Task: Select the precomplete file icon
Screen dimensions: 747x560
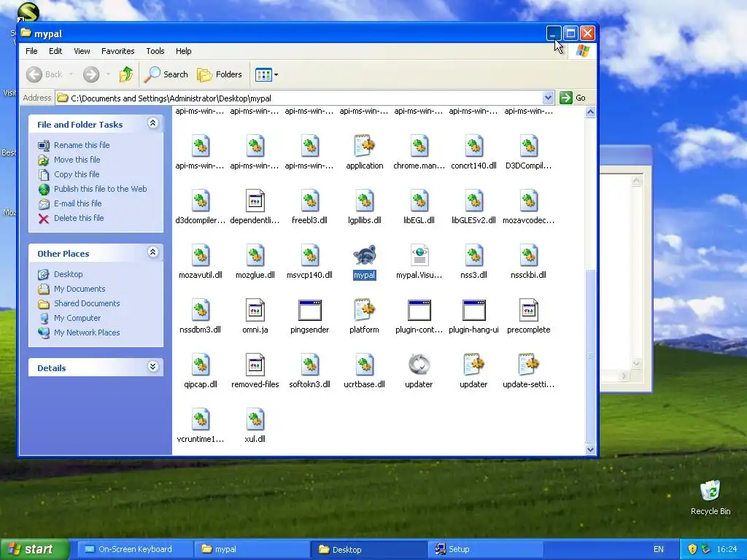Action: (x=528, y=310)
